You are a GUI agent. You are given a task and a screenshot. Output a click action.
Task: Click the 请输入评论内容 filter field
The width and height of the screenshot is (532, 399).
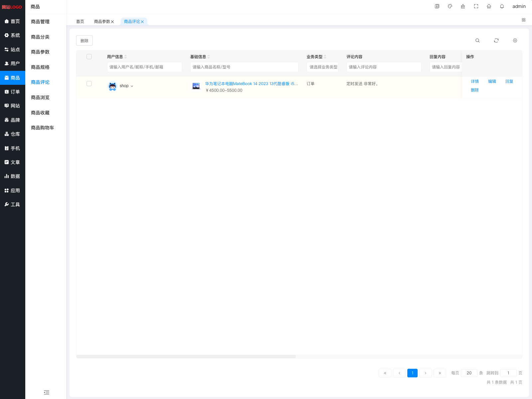point(384,67)
